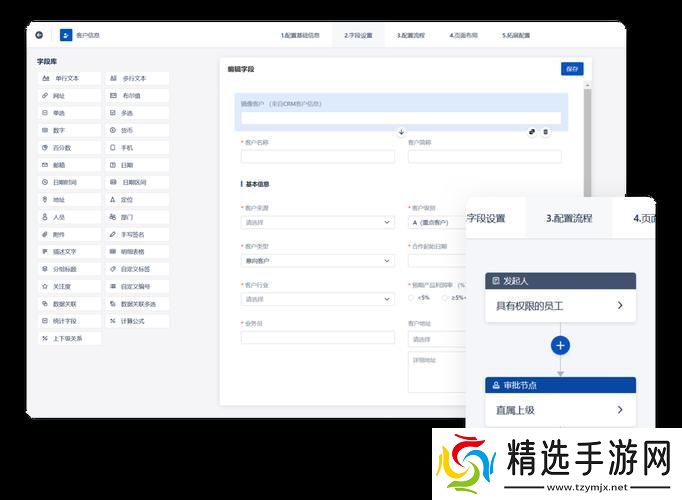Click the copy icon on the selected field
682x500 pixels.
[x=532, y=132]
